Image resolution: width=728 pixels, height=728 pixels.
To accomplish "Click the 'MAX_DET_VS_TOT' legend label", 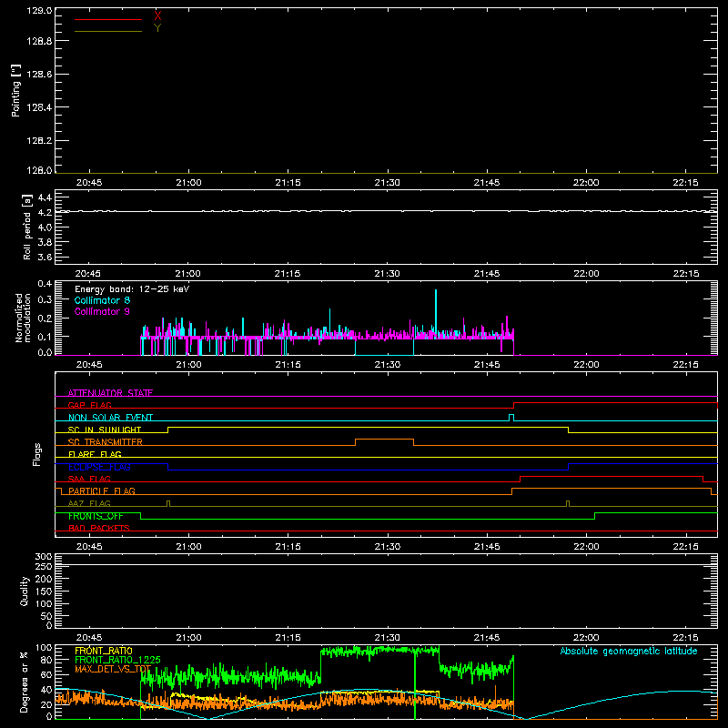I will click(x=113, y=670).
